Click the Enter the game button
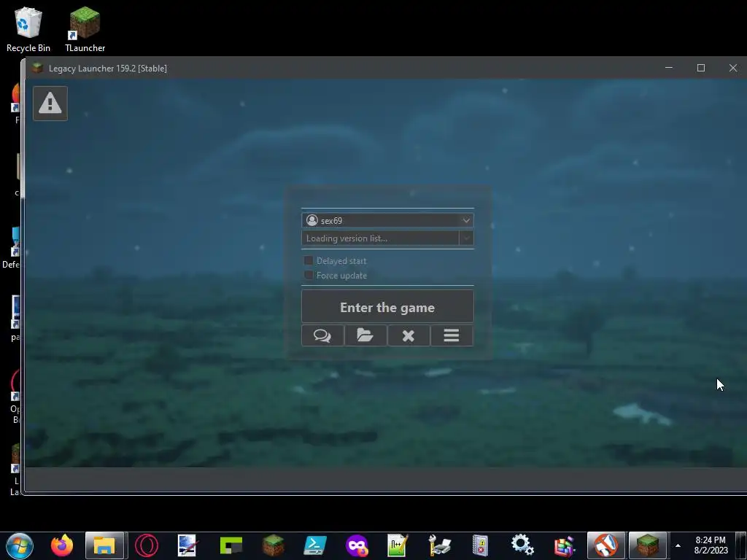The image size is (747, 560). tap(387, 307)
